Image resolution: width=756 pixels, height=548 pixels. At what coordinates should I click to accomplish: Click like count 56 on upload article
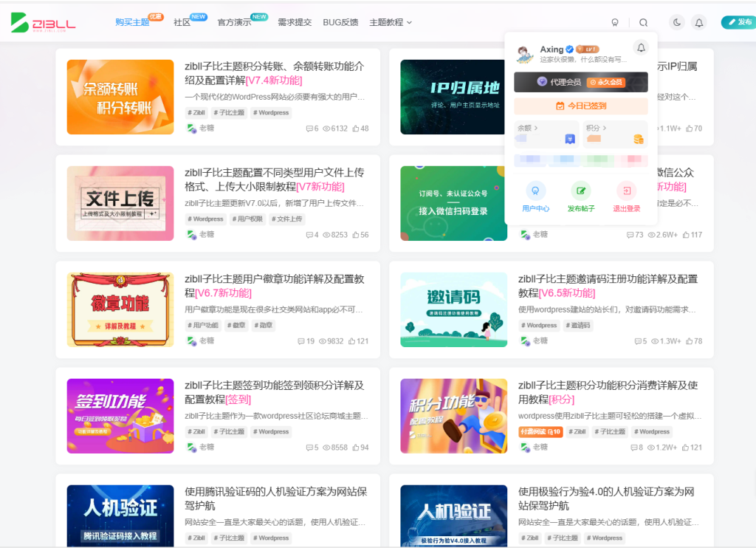[360, 235]
